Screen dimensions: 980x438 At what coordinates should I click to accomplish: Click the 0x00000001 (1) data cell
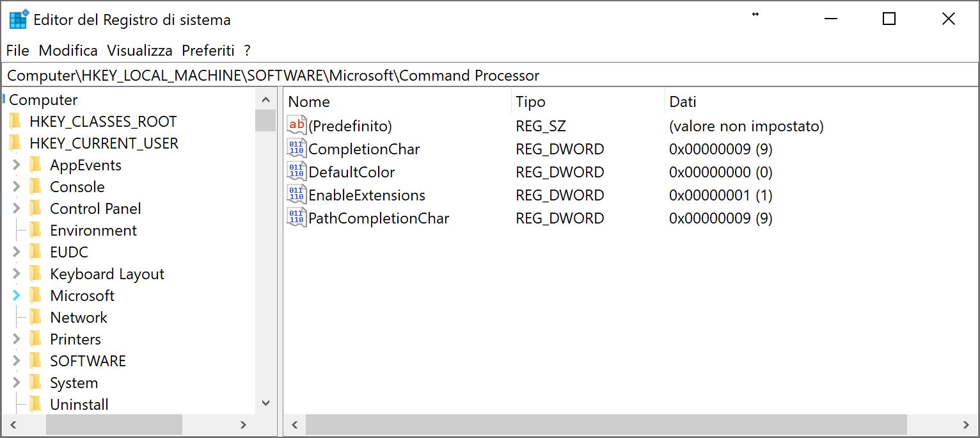[721, 195]
